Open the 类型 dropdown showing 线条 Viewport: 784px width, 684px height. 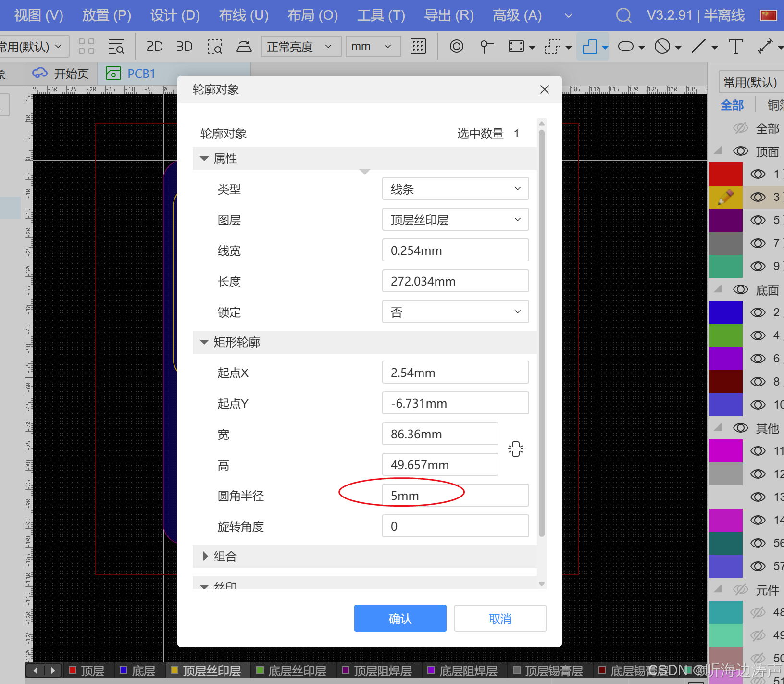(456, 189)
